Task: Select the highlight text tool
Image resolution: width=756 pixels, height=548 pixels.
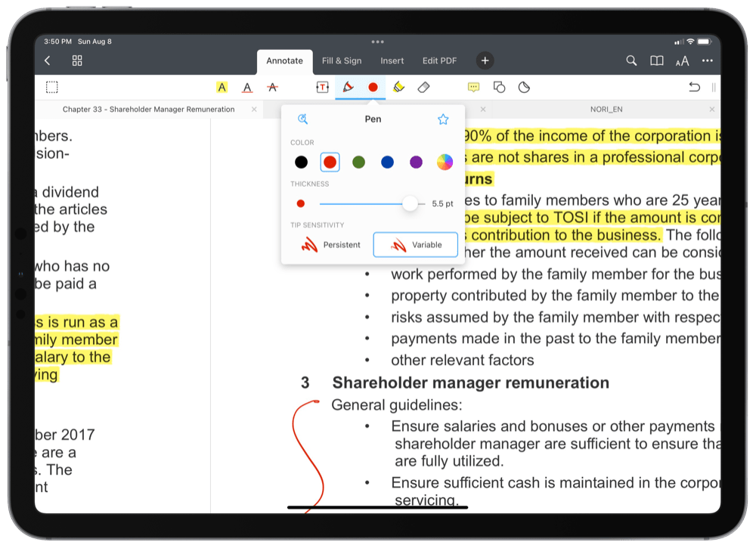Action: point(222,87)
